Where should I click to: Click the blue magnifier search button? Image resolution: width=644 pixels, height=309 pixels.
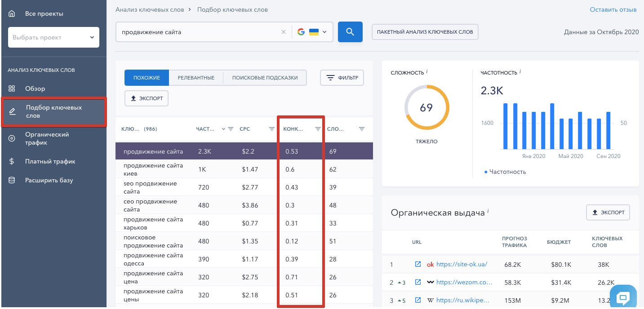coord(350,32)
